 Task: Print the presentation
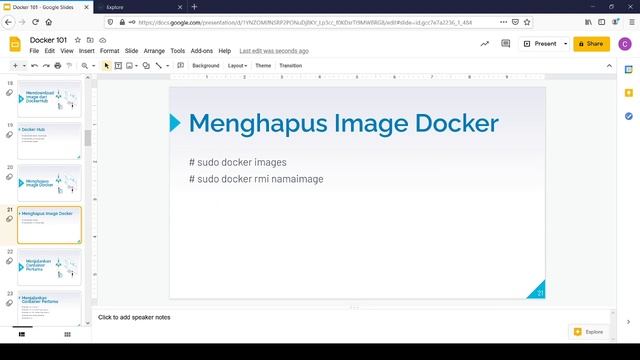pos(58,66)
